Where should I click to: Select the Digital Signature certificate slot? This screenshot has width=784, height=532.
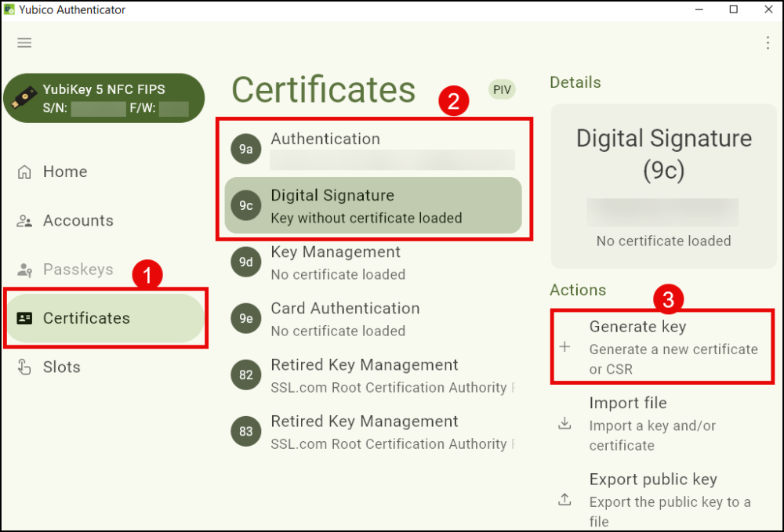tap(372, 205)
